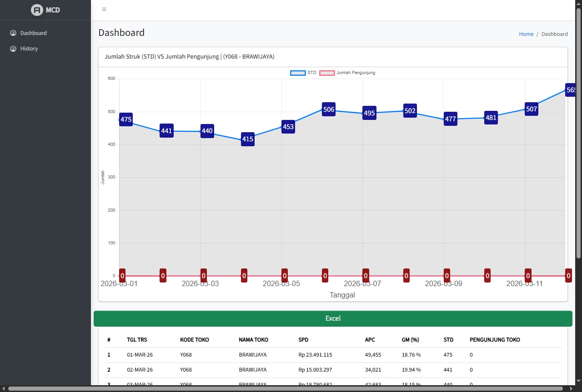This screenshot has width=582, height=392.
Task: Toggle the STD series legend swatch
Action: [298, 73]
